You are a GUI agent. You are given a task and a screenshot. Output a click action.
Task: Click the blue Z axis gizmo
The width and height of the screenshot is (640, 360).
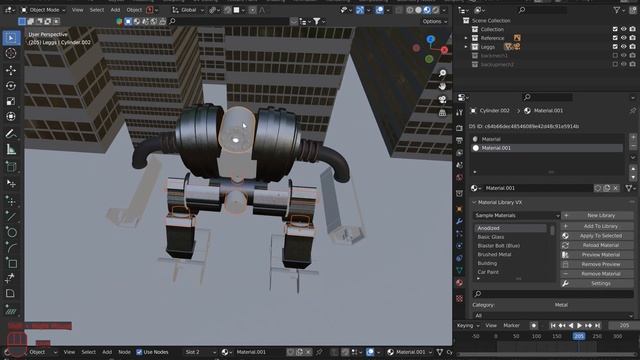431,40
